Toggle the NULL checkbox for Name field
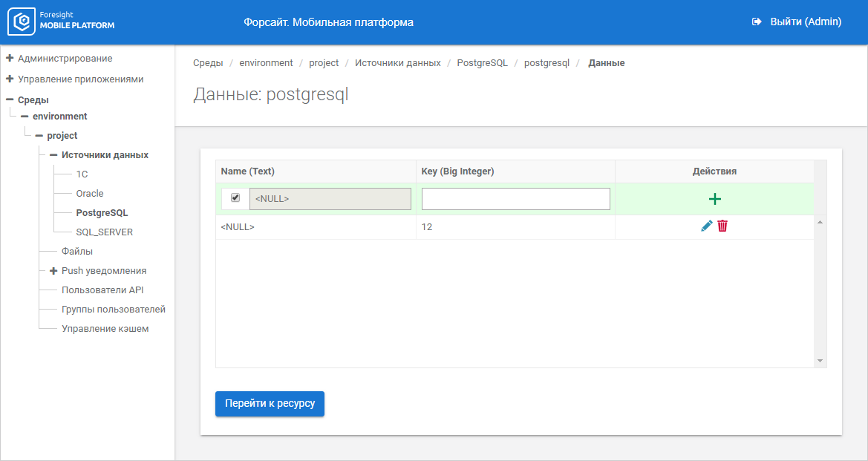Viewport: 868px width, 461px height. pyautogui.click(x=235, y=198)
